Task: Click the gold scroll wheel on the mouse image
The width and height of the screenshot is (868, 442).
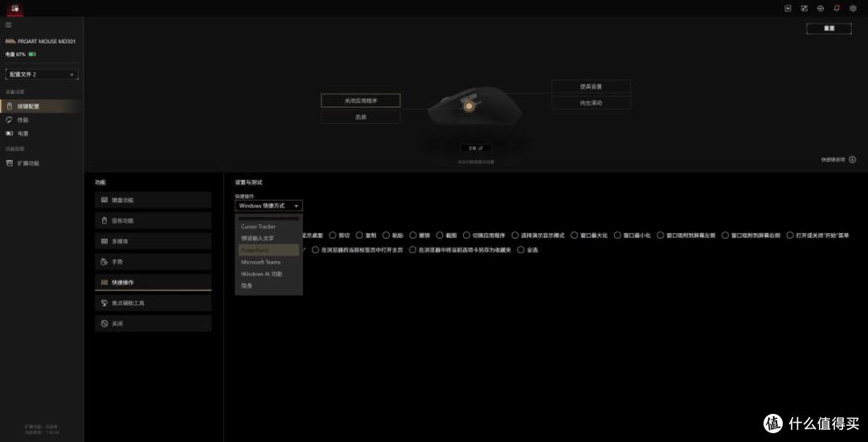Action: 469,105
